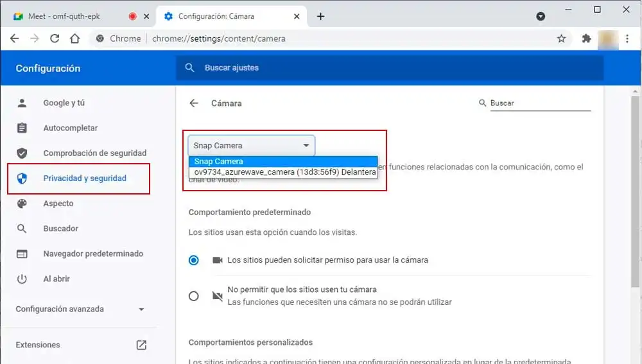Click the magnifier icon in Buscar ajustes
The height and width of the screenshot is (364, 642).
(189, 67)
